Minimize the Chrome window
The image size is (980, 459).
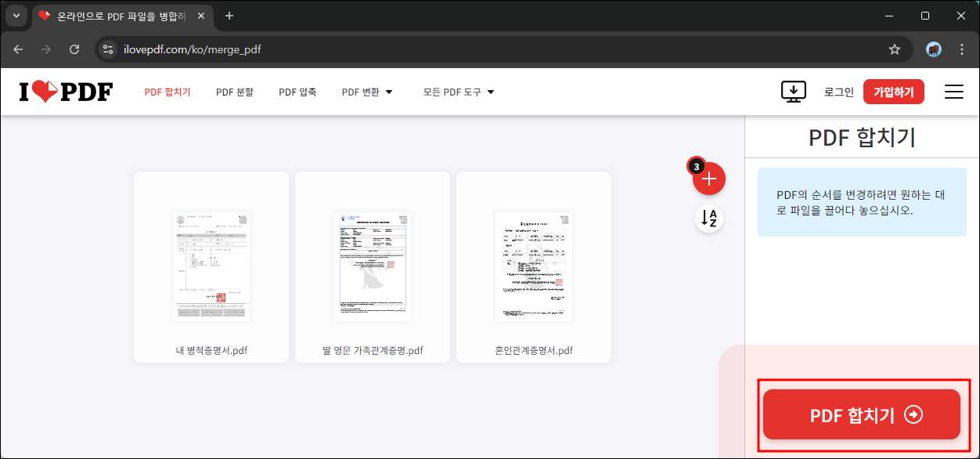889,16
